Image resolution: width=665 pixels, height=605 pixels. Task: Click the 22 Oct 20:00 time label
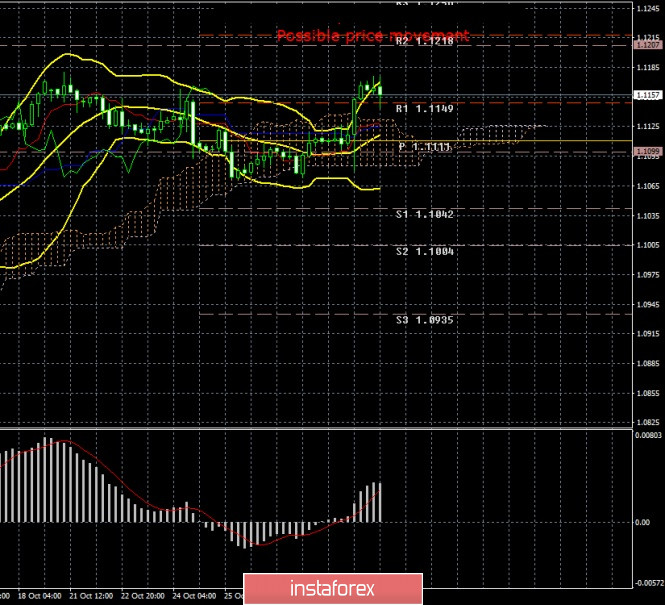(x=143, y=596)
